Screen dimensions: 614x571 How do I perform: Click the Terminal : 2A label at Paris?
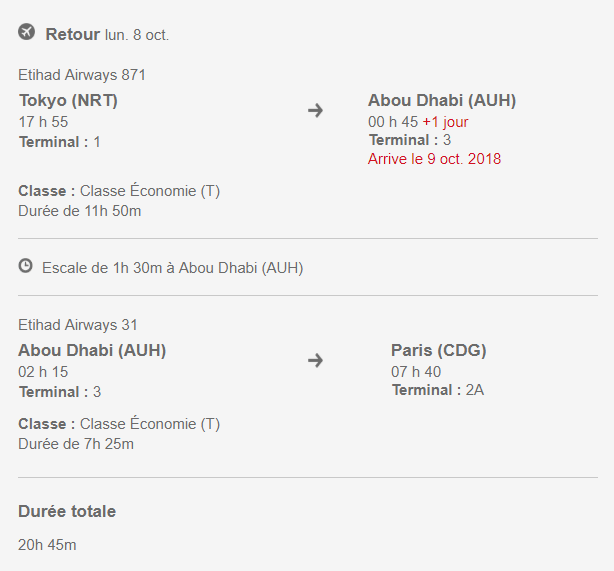pyautogui.click(x=438, y=390)
